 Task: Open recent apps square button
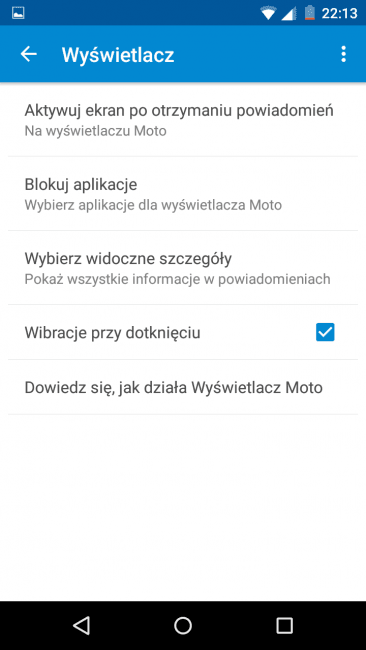[x=284, y=625]
